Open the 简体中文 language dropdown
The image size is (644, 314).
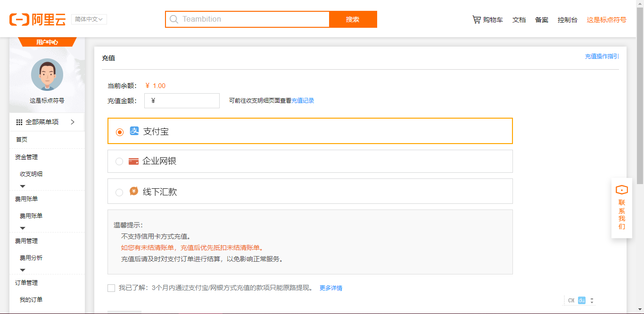point(89,19)
